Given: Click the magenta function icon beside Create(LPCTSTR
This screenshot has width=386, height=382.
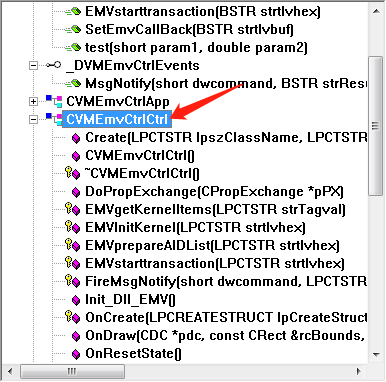Looking at the screenshot, I should coord(76,138).
